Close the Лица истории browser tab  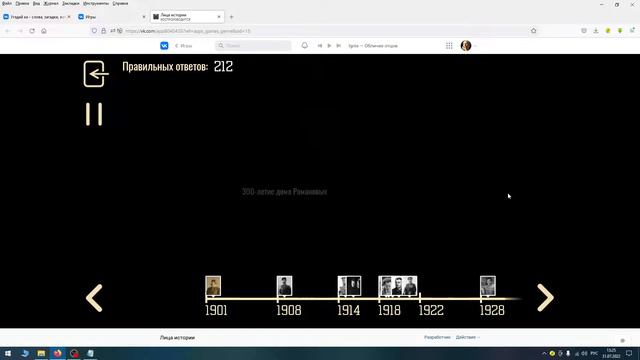[219, 17]
